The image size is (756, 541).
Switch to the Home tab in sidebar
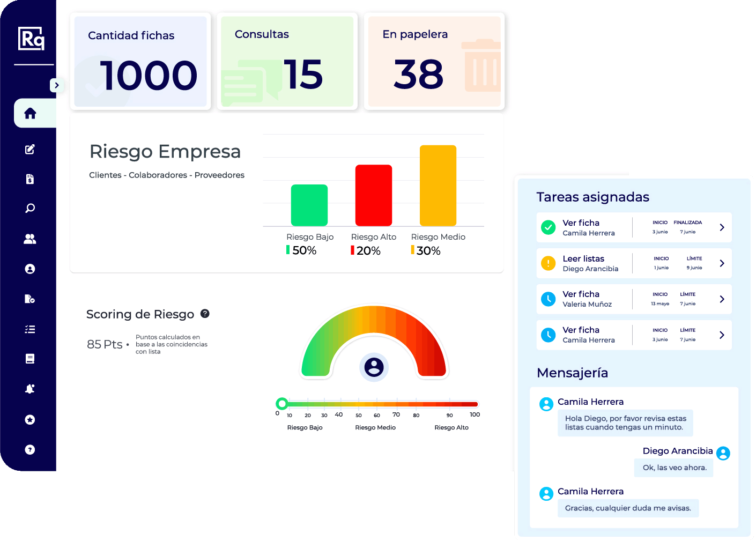[x=29, y=113]
